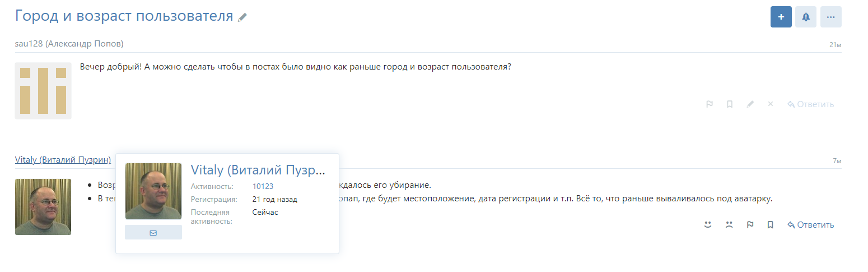This screenshot has height=272, width=868.
Task: Click the bell subscription button
Action: pos(806,17)
